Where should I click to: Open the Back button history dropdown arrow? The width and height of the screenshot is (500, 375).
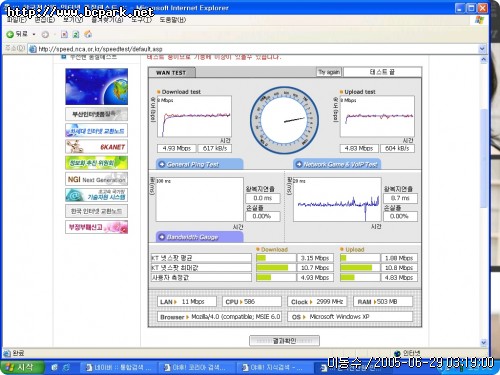(34, 34)
